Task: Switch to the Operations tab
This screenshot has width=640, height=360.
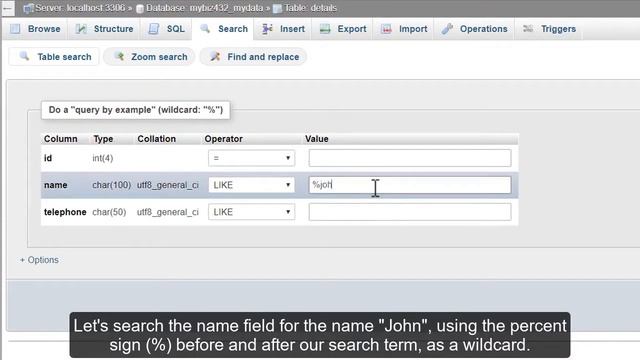Action: click(475, 29)
